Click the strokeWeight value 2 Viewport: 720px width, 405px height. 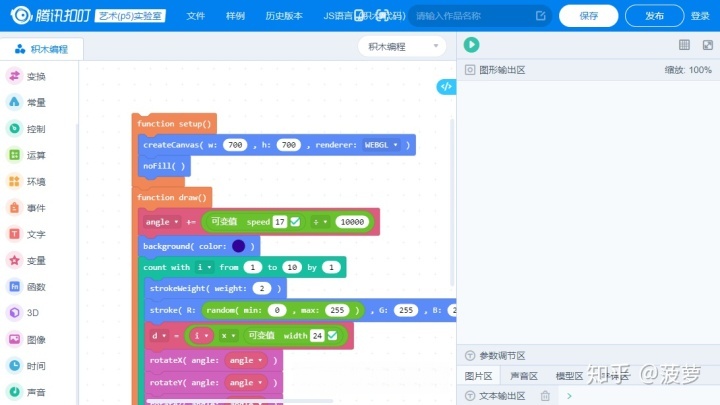click(262, 288)
